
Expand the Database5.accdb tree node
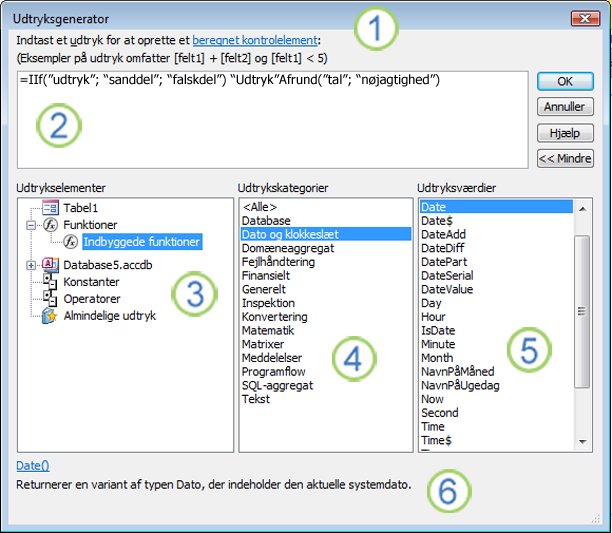pos(31,265)
